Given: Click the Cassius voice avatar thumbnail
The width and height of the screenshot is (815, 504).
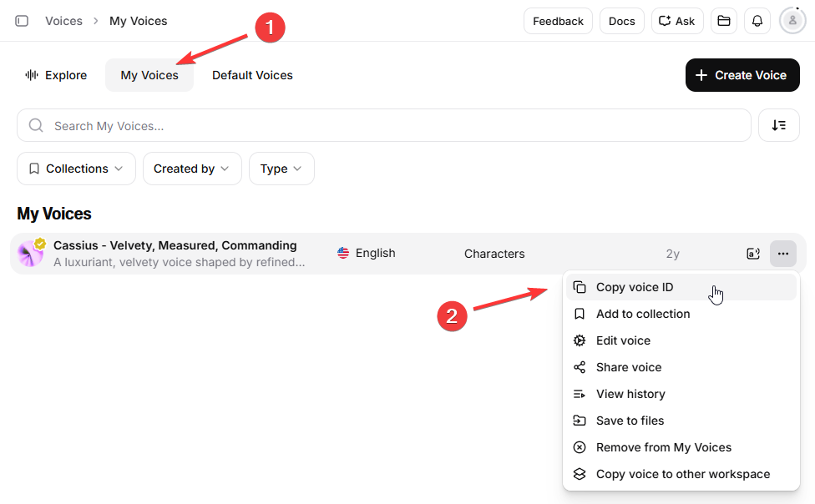Looking at the screenshot, I should (31, 254).
